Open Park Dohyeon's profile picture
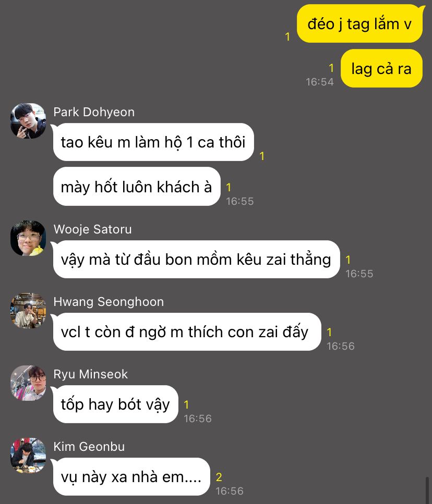Image resolution: width=432 pixels, height=504 pixels. click(x=28, y=121)
